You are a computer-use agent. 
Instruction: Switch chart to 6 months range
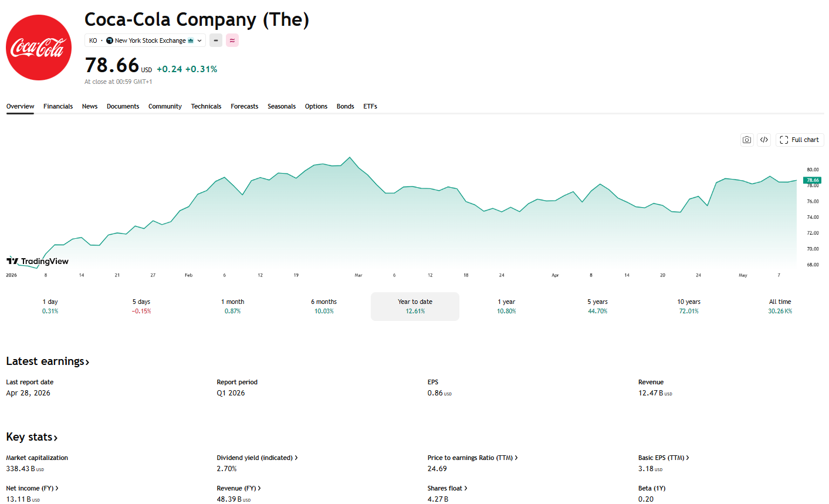tap(324, 306)
